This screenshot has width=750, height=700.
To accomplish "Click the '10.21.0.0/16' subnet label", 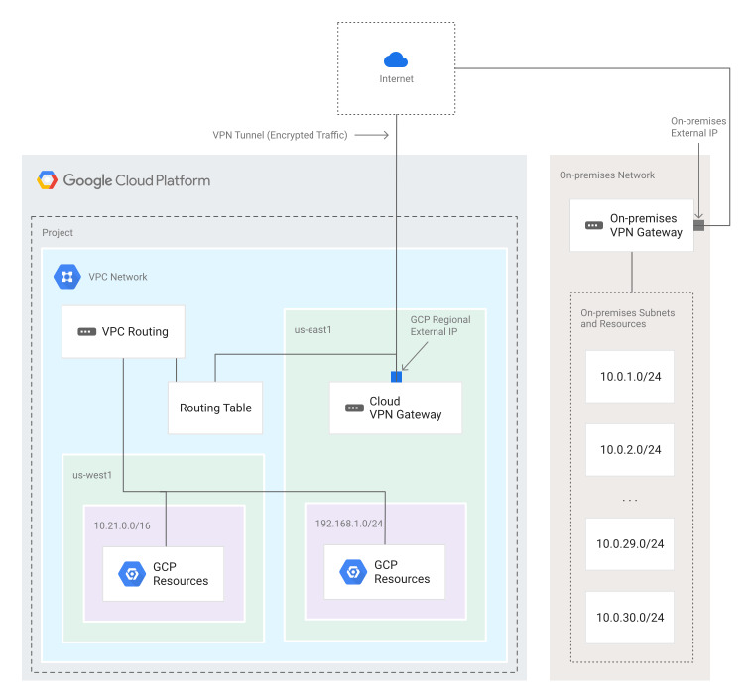I will (x=122, y=525).
